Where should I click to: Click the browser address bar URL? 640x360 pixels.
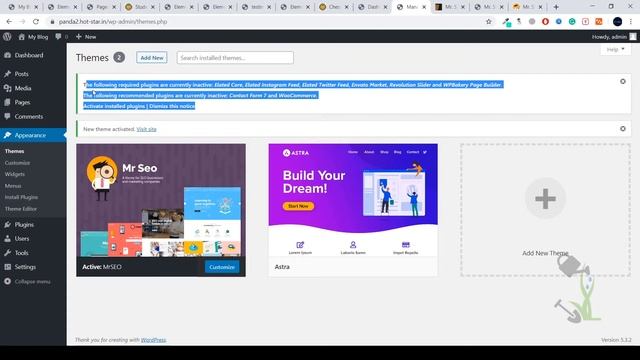coord(113,22)
